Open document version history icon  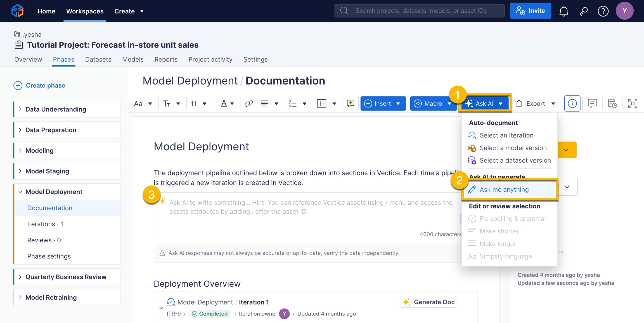[x=612, y=104]
